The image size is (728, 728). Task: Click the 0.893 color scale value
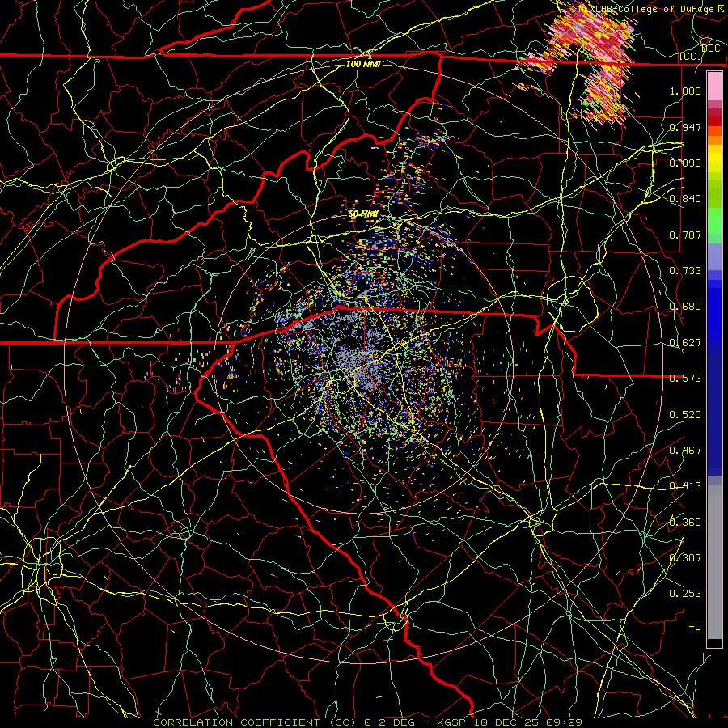pyautogui.click(x=685, y=163)
